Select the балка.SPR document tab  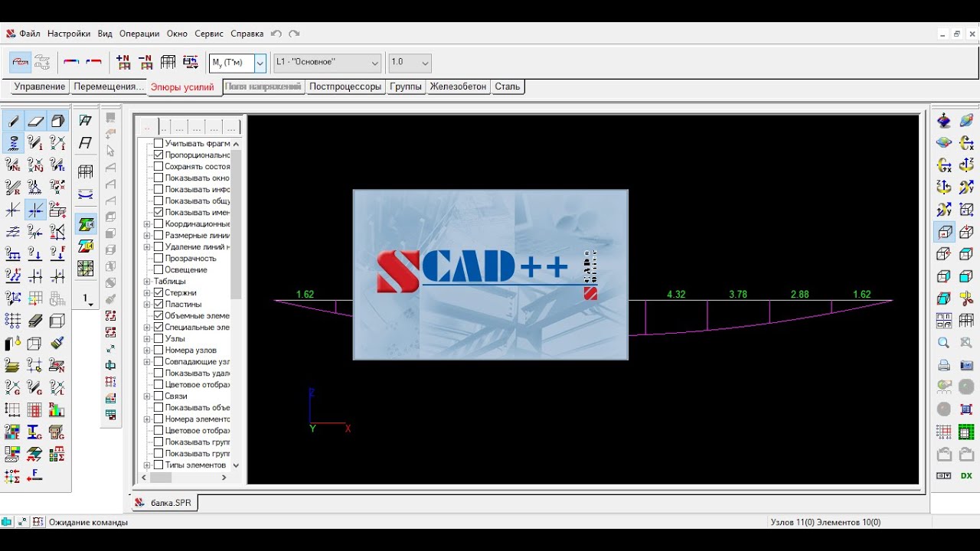pyautogui.click(x=164, y=503)
